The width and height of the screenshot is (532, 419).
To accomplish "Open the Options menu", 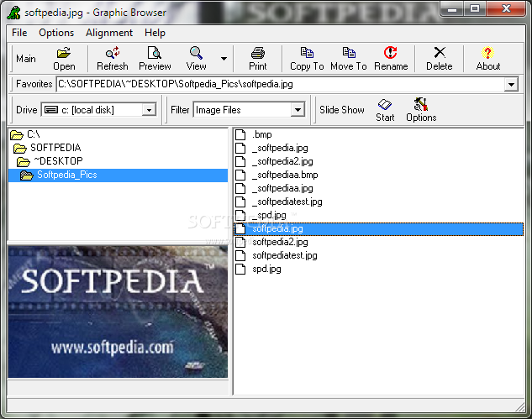I will point(56,33).
